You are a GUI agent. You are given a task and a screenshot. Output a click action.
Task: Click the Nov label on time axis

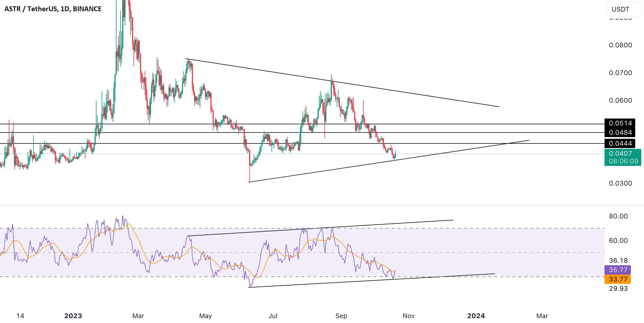pyautogui.click(x=408, y=316)
